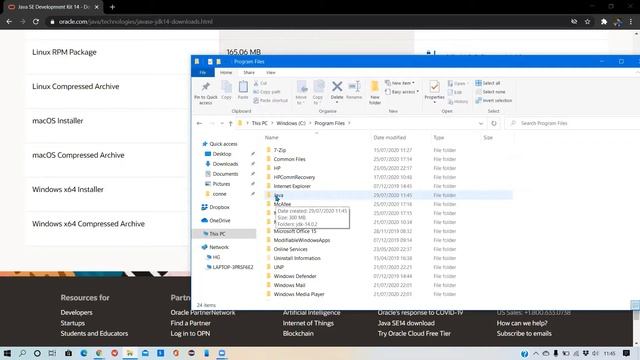Image resolution: width=640 pixels, height=360 pixels.
Task: Click Explorer's back navigation arrow
Action: point(199,123)
